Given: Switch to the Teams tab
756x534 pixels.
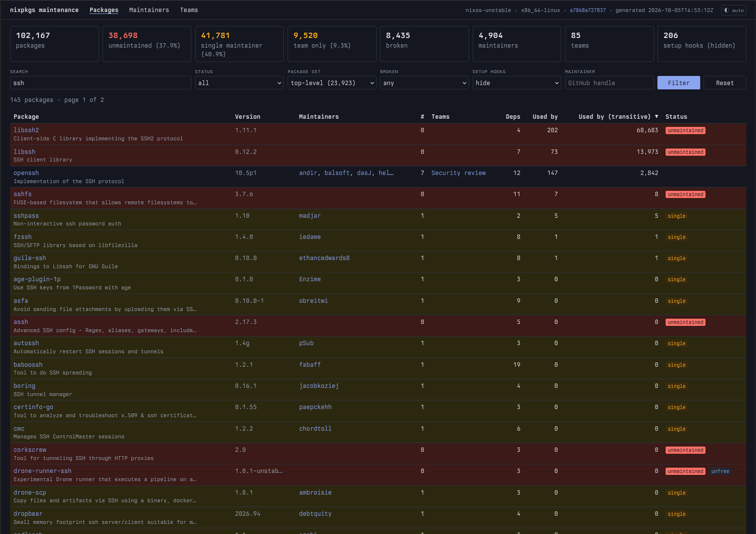Looking at the screenshot, I should (x=189, y=10).
